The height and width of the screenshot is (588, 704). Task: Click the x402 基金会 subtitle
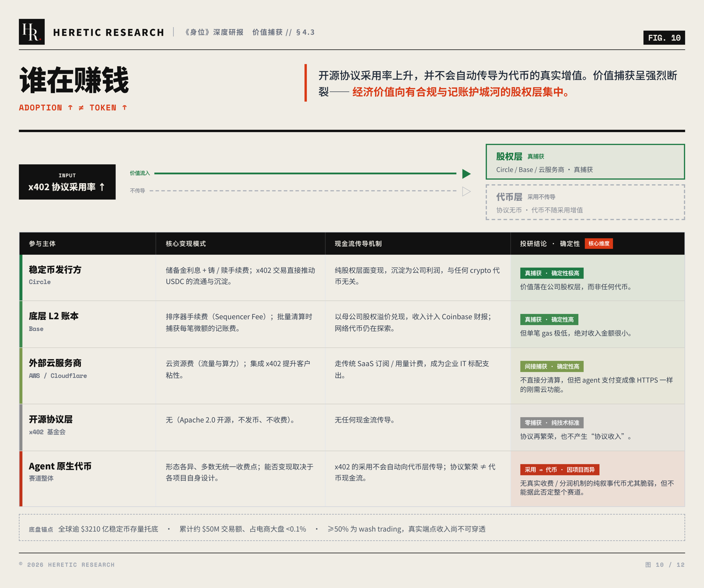coord(47,432)
